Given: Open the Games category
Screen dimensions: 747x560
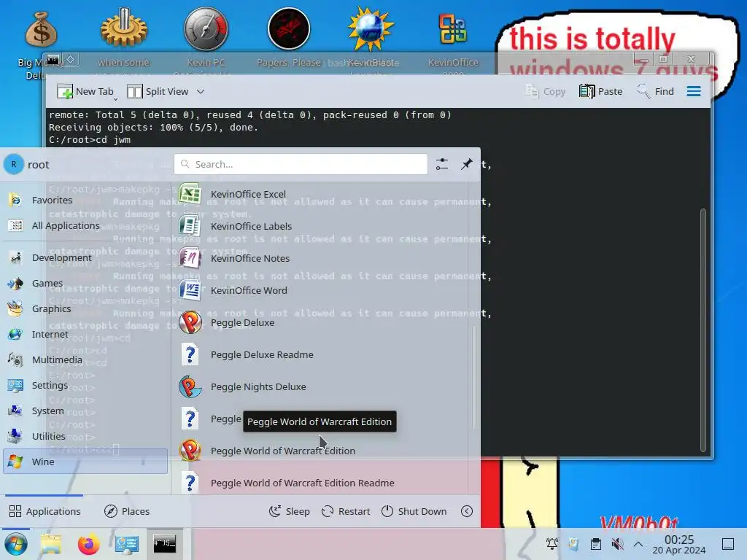Looking at the screenshot, I should (x=85, y=284).
